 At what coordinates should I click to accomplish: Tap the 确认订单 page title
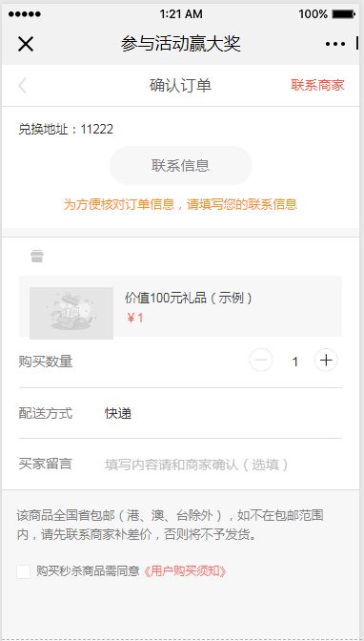click(x=180, y=86)
